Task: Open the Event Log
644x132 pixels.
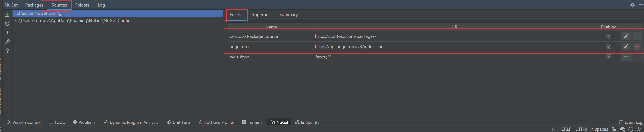Action: [x=630, y=122]
